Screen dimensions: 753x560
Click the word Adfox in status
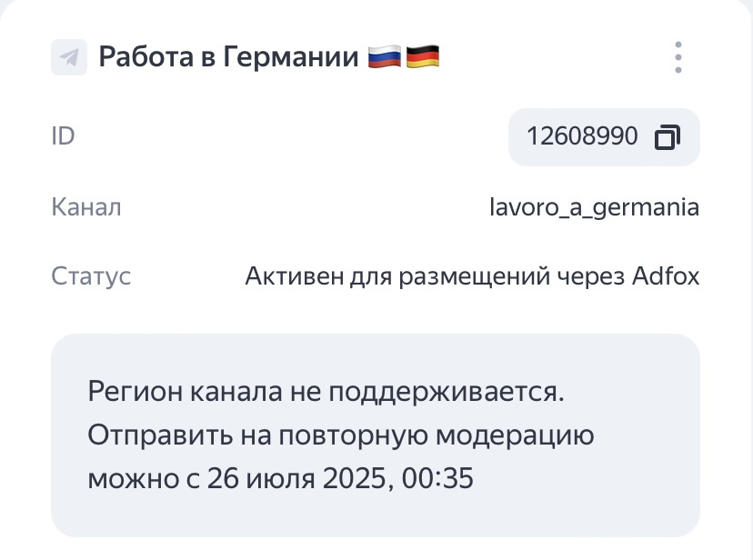tap(666, 276)
